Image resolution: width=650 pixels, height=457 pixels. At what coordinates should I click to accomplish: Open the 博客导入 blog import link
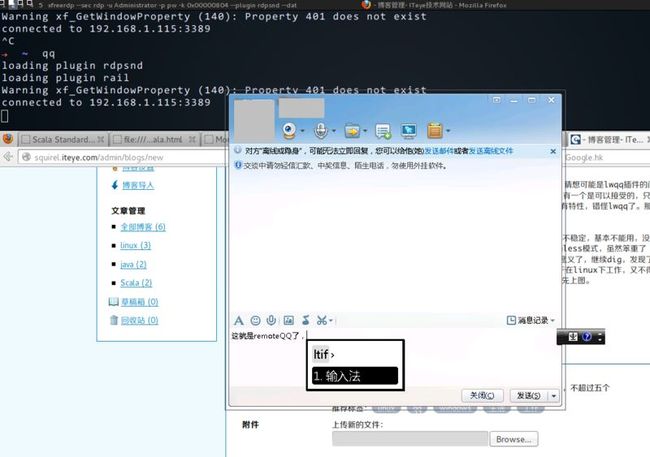(x=138, y=185)
